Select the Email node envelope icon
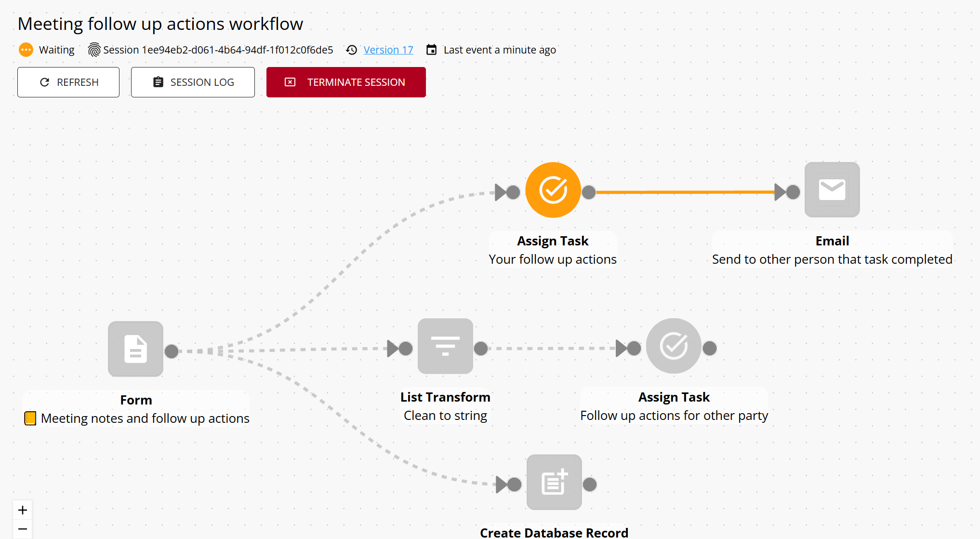Image resolution: width=980 pixels, height=539 pixels. pyautogui.click(x=832, y=189)
